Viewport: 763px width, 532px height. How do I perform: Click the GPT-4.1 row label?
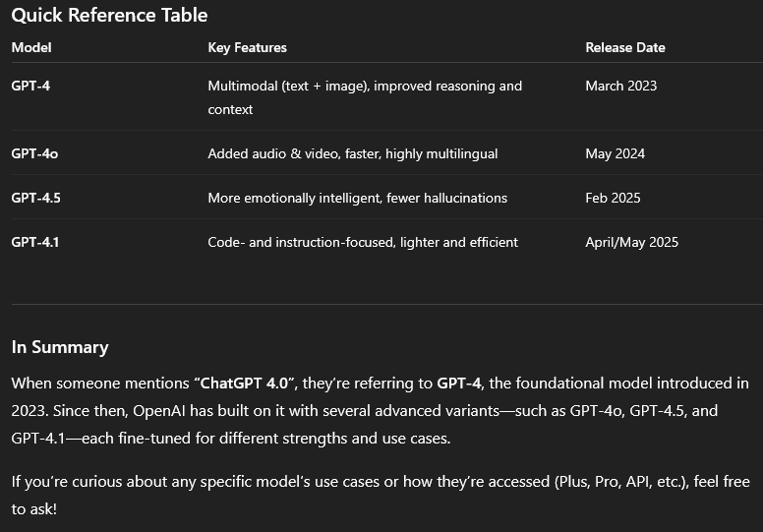35,242
